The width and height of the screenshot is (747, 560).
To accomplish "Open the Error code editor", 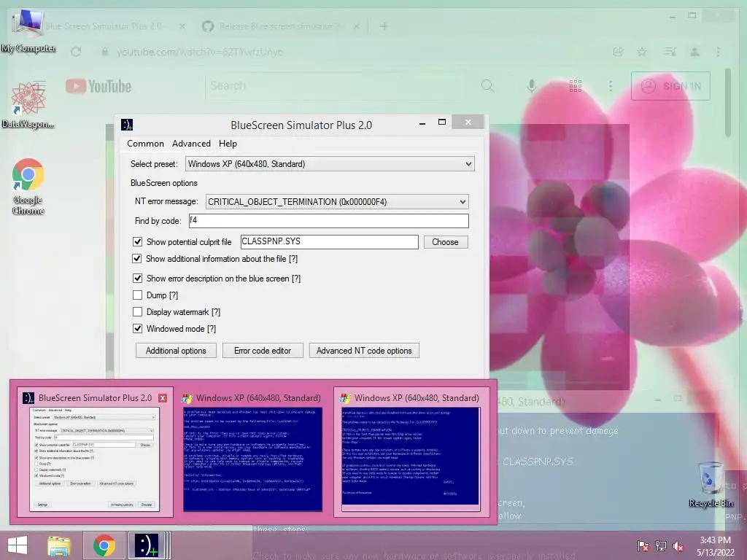I will [263, 351].
